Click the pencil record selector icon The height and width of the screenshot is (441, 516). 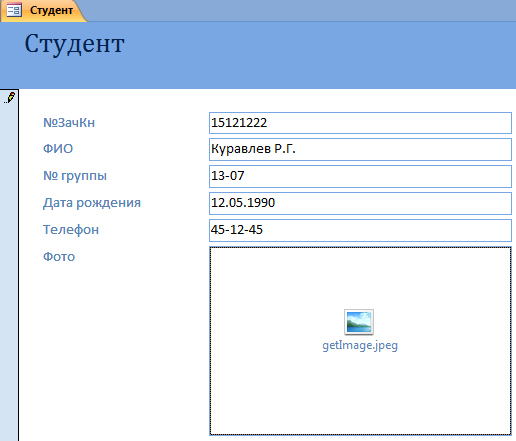coord(10,98)
